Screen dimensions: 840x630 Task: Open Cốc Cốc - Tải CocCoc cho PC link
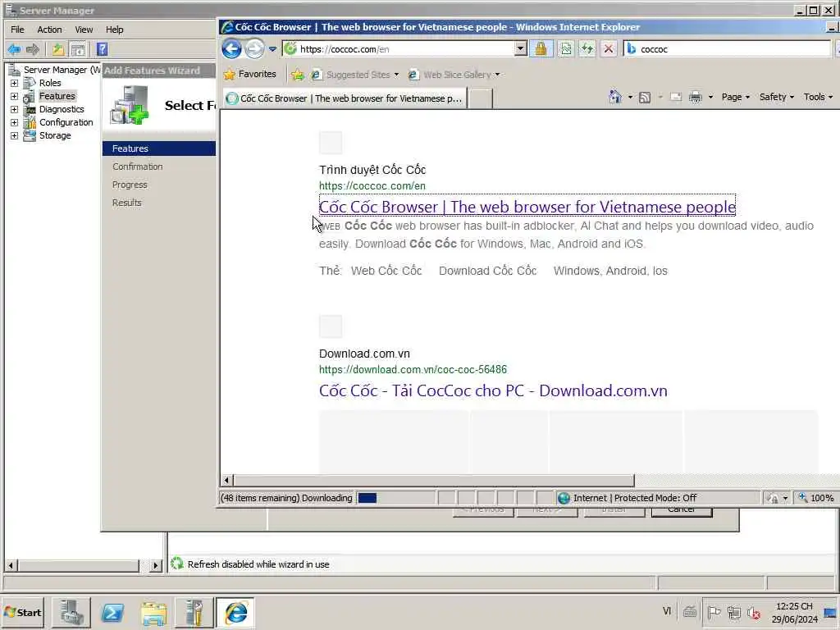click(x=493, y=390)
